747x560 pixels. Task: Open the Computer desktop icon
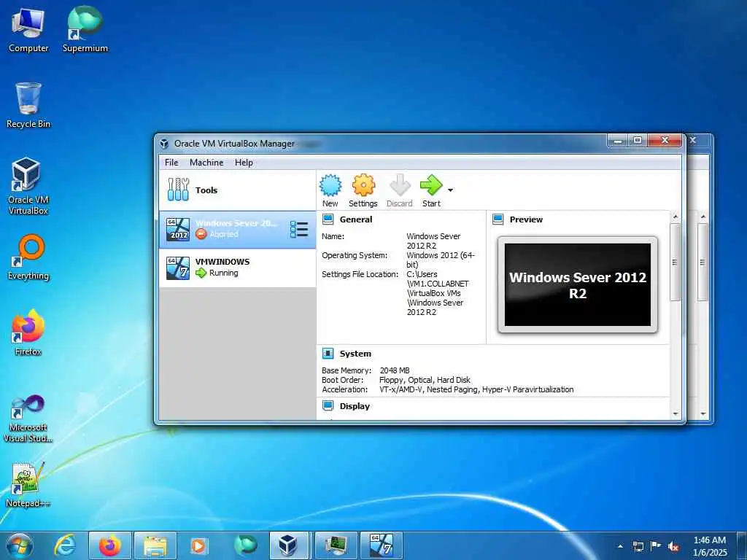click(x=28, y=31)
